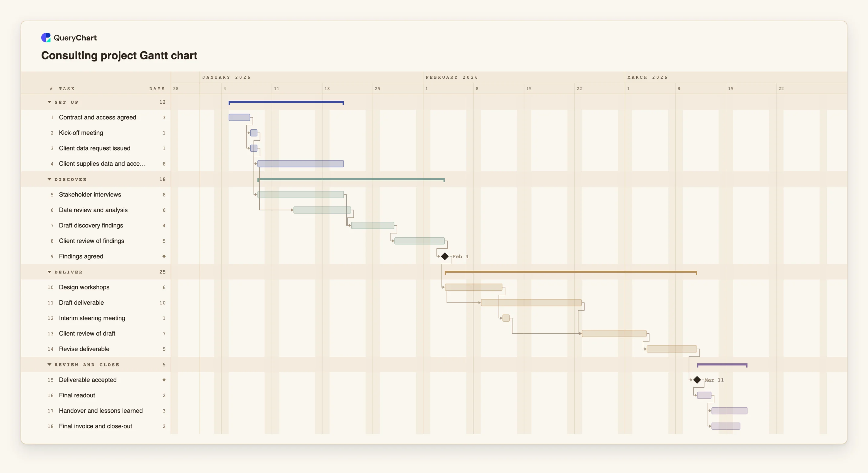Select the Handover and lessons learned task

101,411
